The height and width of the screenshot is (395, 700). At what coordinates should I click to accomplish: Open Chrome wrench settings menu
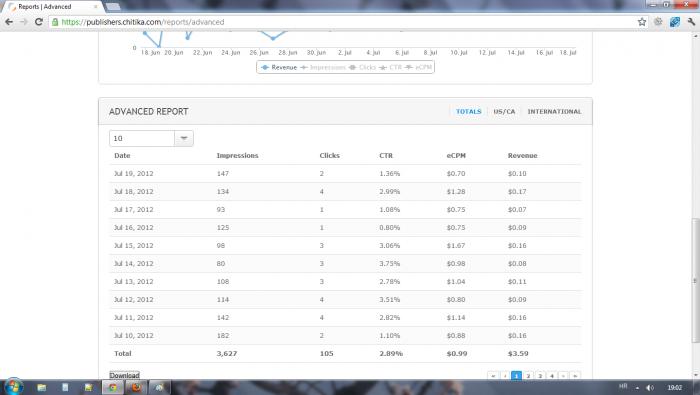692,22
